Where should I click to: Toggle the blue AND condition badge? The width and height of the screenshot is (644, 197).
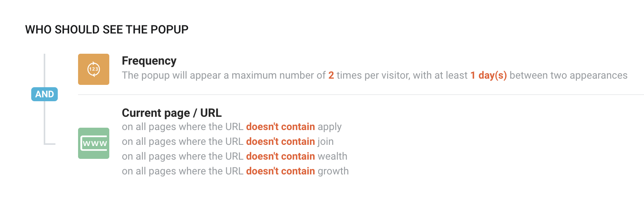click(44, 94)
